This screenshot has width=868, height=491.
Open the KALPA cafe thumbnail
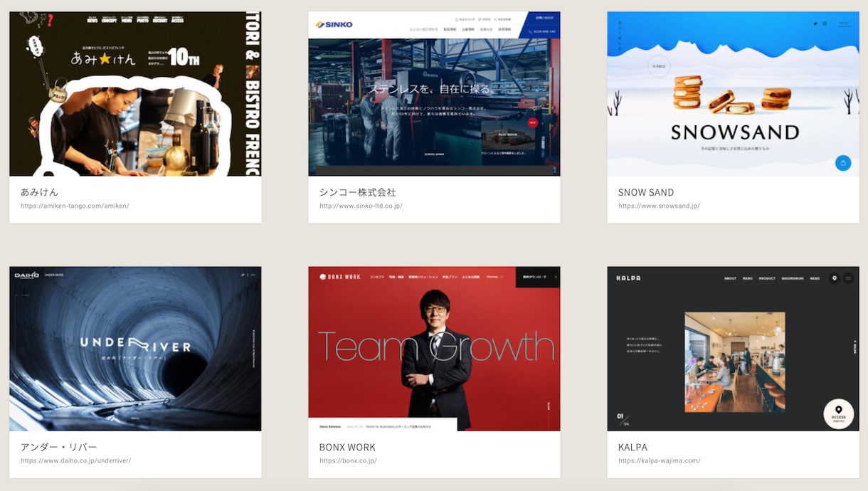click(733, 349)
